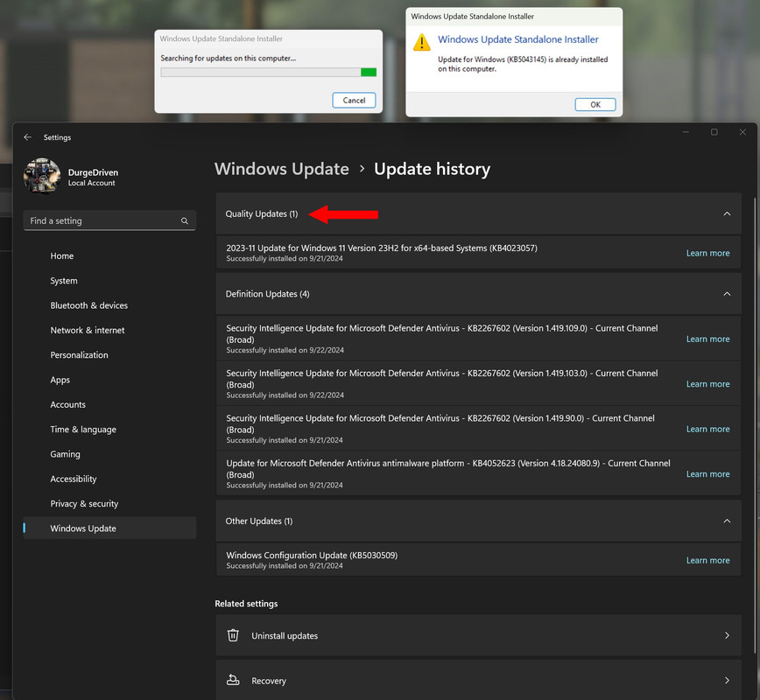Click the Update history page title
The width and height of the screenshot is (760, 700).
[432, 169]
